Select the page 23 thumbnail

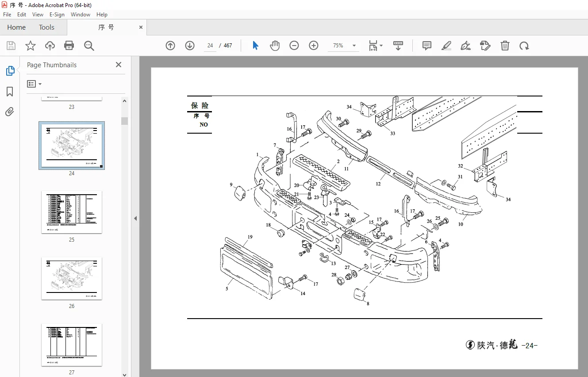point(72,98)
